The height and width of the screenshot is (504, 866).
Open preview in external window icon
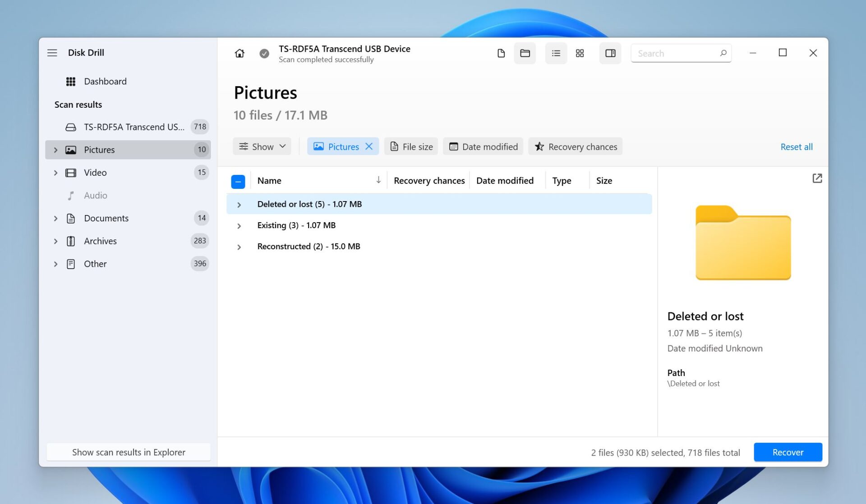coord(817,179)
